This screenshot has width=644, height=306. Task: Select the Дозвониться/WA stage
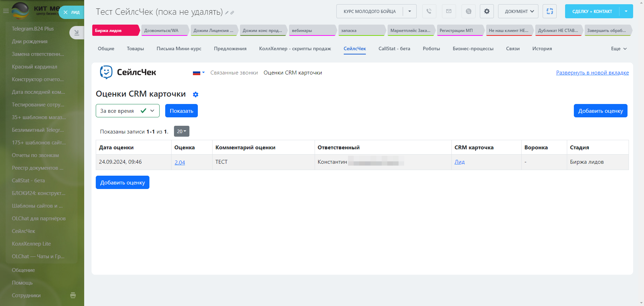pos(165,30)
